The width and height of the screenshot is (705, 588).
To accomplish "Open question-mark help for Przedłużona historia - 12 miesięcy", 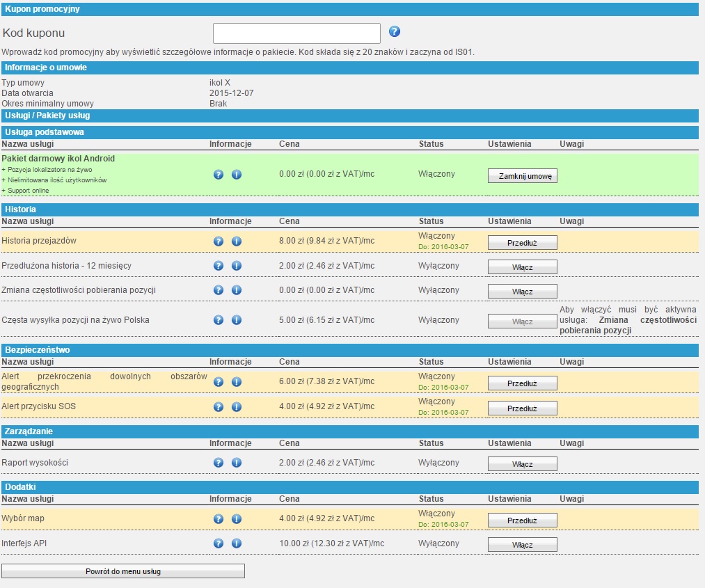I will [x=219, y=266].
